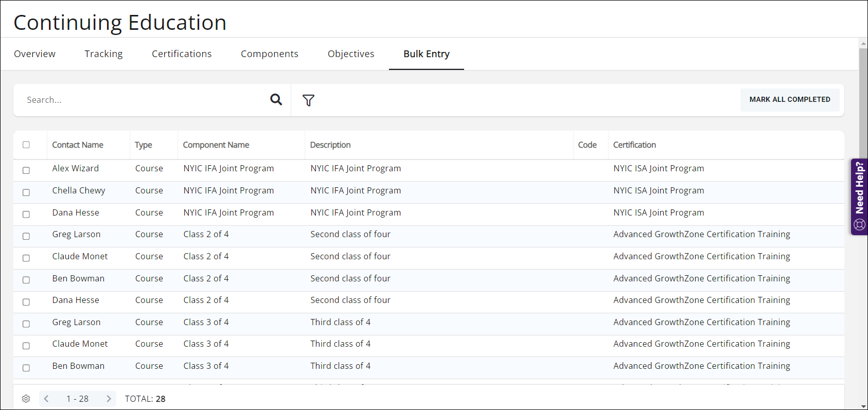Image resolution: width=868 pixels, height=410 pixels.
Task: Go to previous page arrow
Action: 46,399
